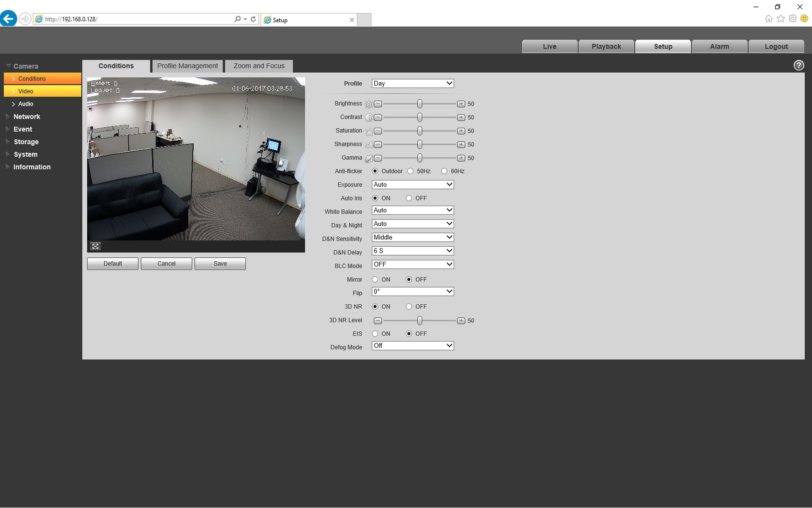The width and height of the screenshot is (812, 508).
Task: Select 50Hz anti-flicker option
Action: 410,171
